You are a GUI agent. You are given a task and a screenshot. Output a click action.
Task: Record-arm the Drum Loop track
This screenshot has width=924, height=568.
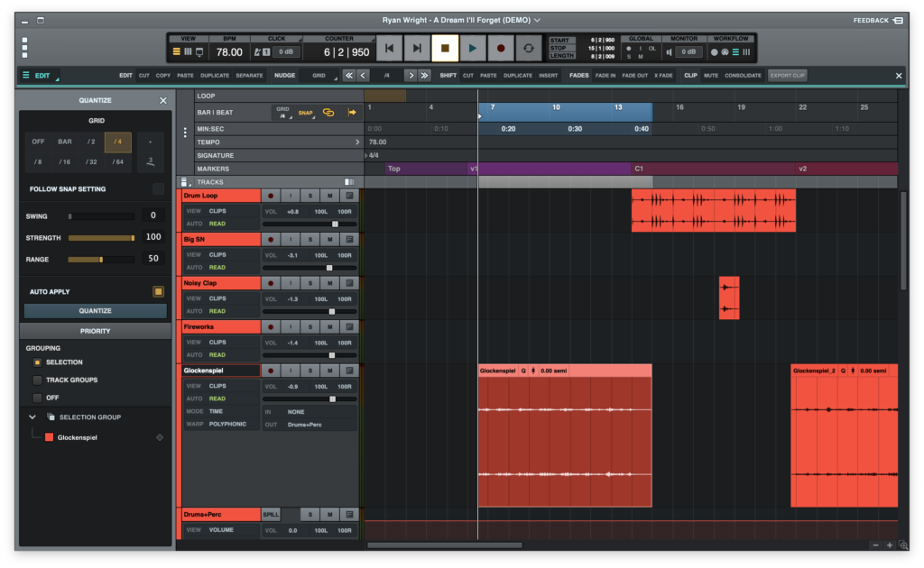pos(270,196)
